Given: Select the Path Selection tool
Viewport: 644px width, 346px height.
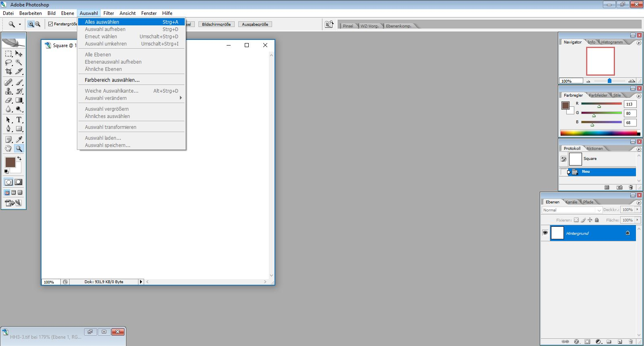Looking at the screenshot, I should point(8,120).
